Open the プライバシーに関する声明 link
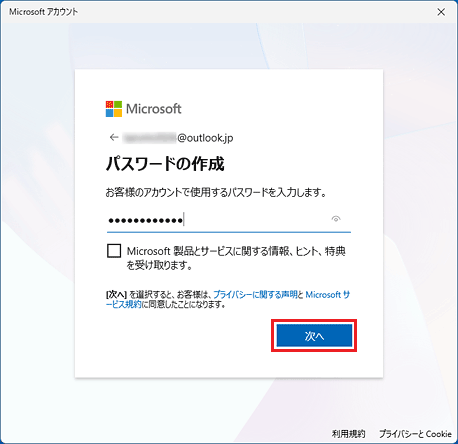 [255, 295]
